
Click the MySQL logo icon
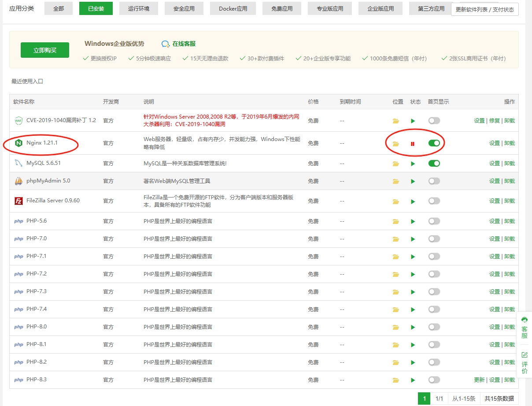click(18, 164)
